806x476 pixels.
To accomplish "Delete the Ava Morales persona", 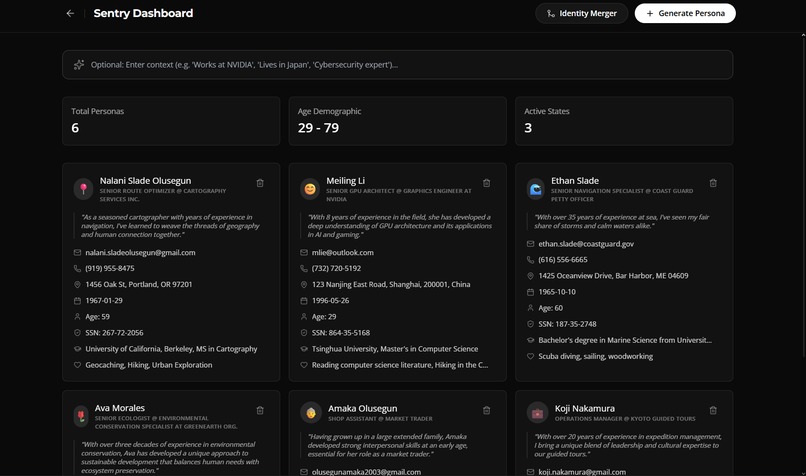I will tap(260, 410).
